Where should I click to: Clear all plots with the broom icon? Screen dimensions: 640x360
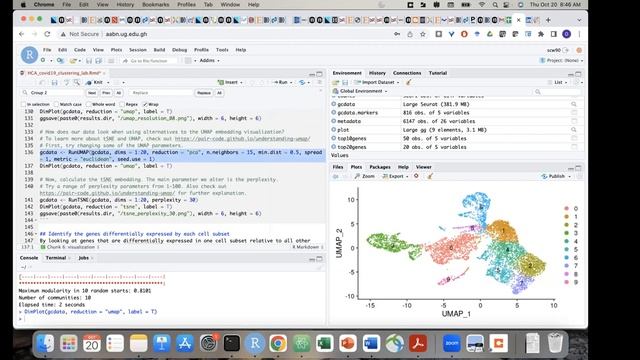click(429, 176)
